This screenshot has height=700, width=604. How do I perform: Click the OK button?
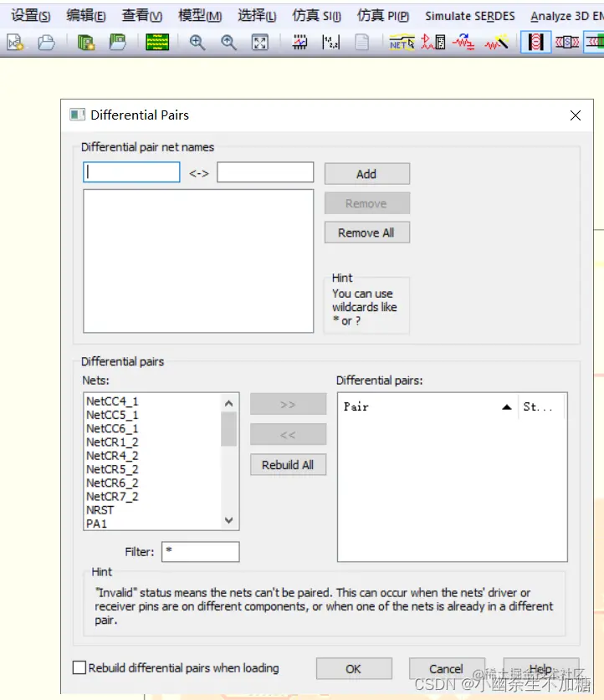tap(354, 669)
